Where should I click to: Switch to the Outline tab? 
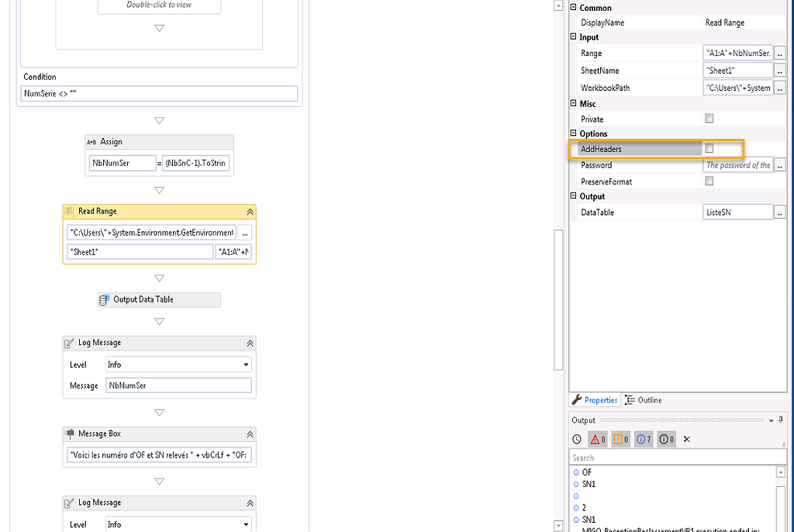pyautogui.click(x=643, y=399)
